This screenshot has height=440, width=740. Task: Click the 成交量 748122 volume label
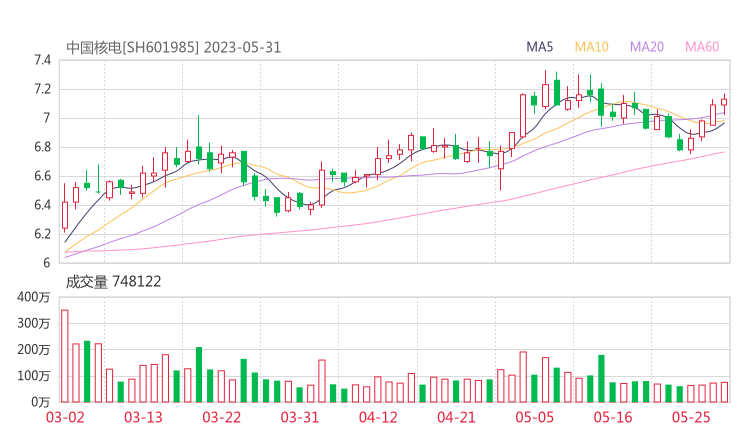[113, 282]
